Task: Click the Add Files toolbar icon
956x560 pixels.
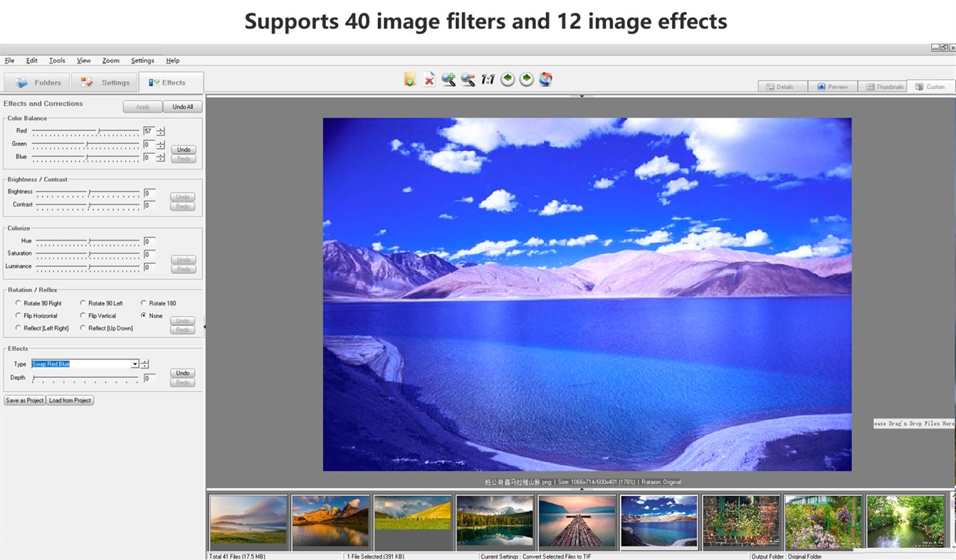Action: click(x=409, y=80)
